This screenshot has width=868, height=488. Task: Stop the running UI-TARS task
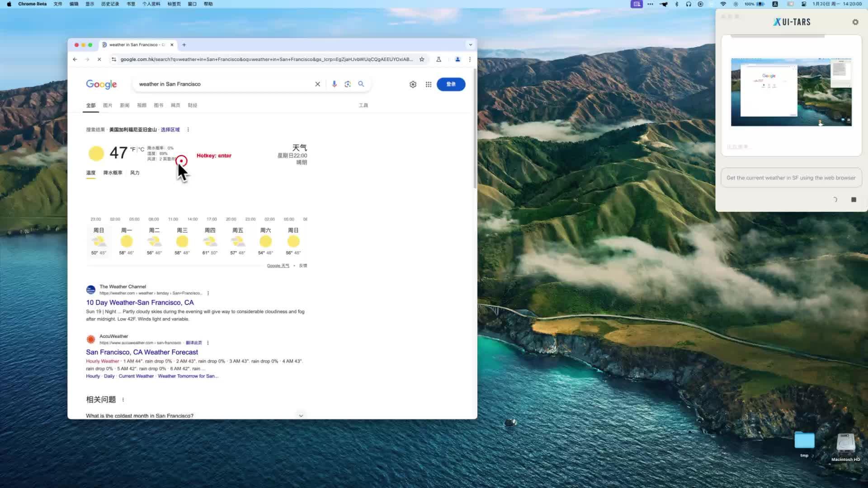tap(853, 199)
